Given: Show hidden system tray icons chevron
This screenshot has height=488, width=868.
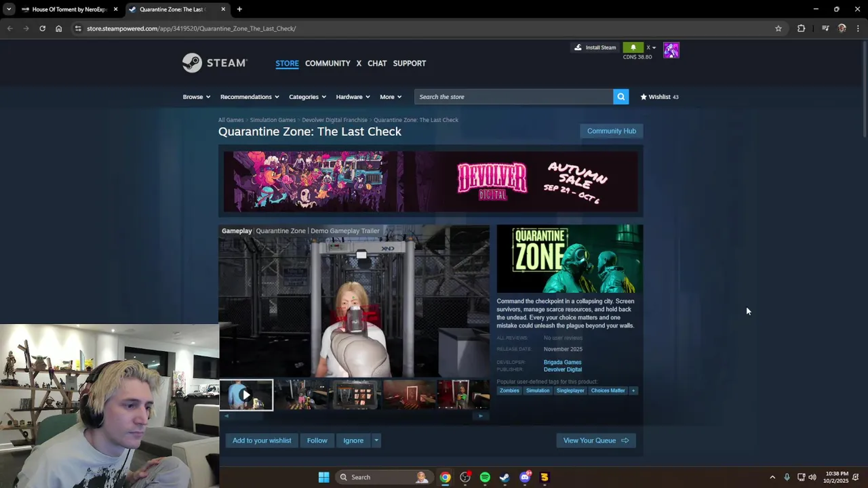Looking at the screenshot, I should click(772, 477).
